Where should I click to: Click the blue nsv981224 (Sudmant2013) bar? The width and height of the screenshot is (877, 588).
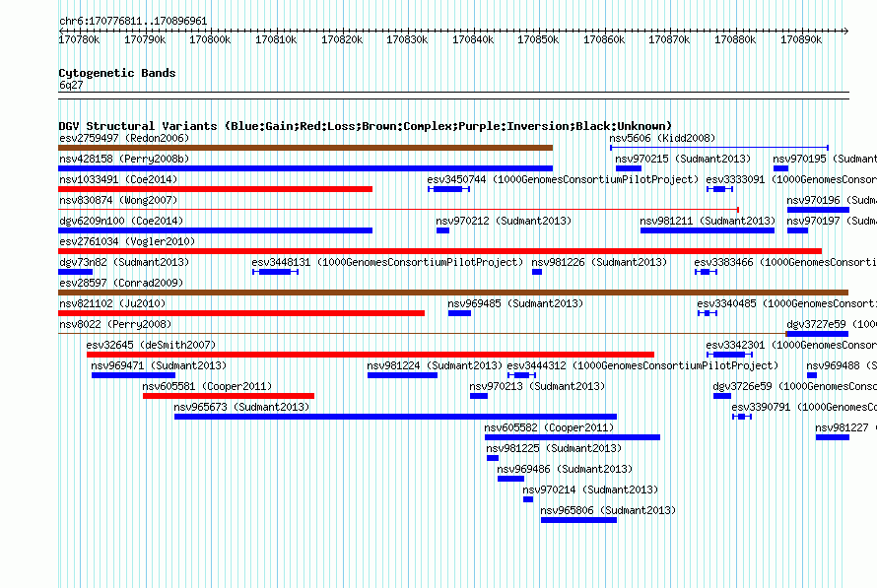pyautogui.click(x=402, y=375)
